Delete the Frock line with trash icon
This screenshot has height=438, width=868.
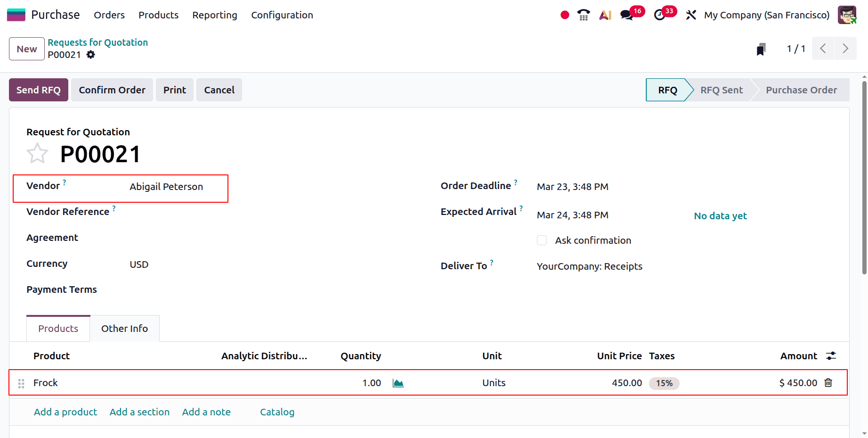click(x=828, y=383)
